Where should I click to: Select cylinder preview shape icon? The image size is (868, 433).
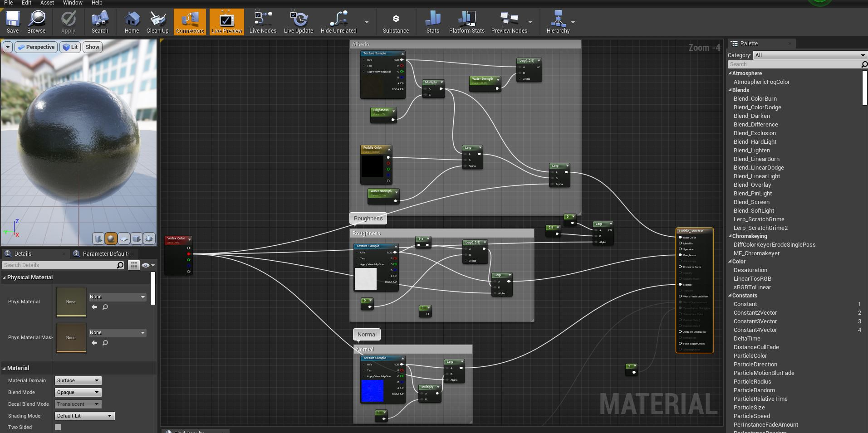point(98,238)
